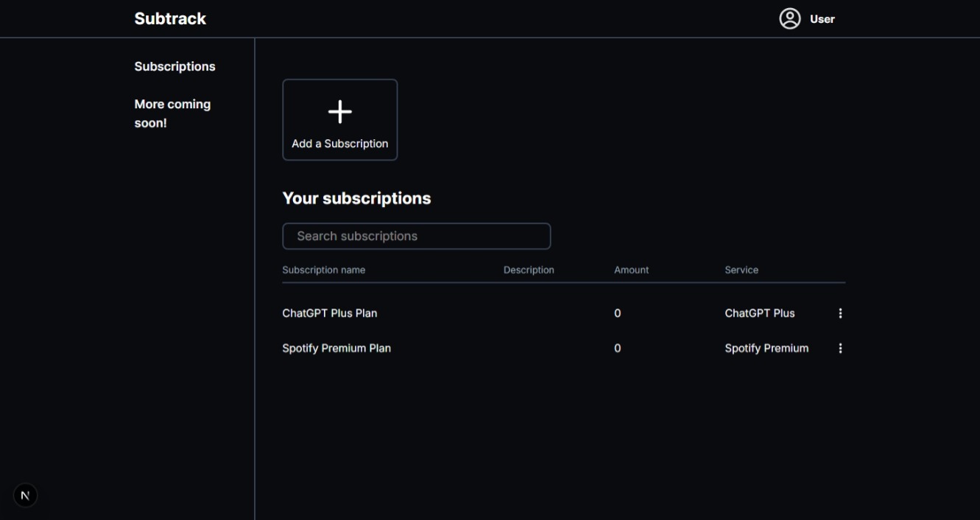The image size is (980, 520).
Task: Click the 'Description' column header
Action: coord(529,270)
